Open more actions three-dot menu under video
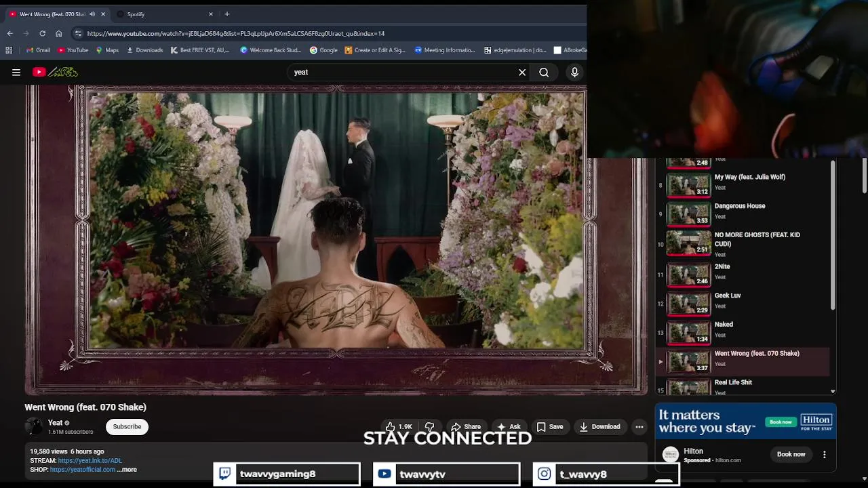This screenshot has height=488, width=868. (639, 426)
